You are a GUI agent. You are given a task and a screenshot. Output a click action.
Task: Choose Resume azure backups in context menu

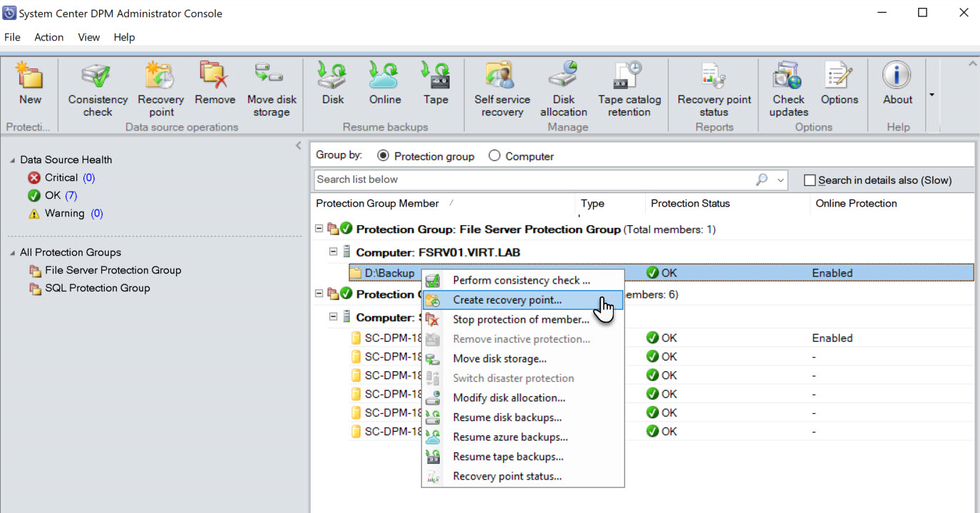coord(522,437)
